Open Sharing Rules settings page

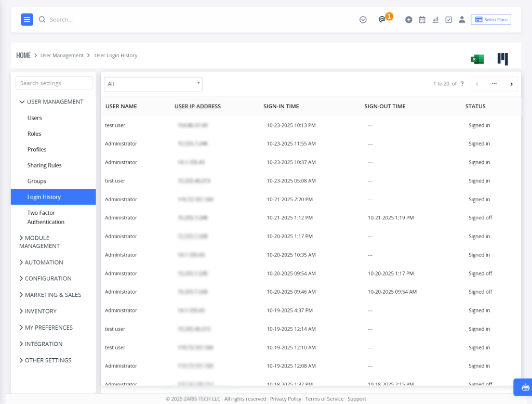[x=45, y=165]
